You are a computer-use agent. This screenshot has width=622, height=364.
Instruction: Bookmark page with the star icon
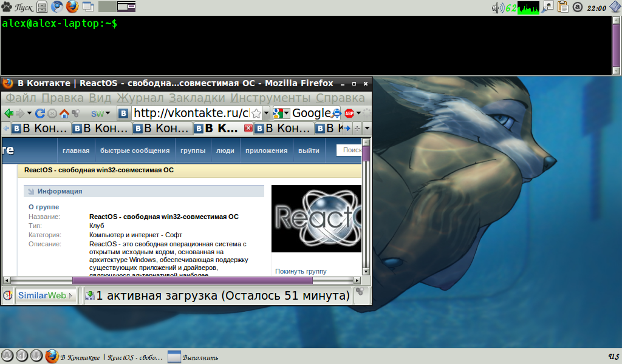pos(256,113)
